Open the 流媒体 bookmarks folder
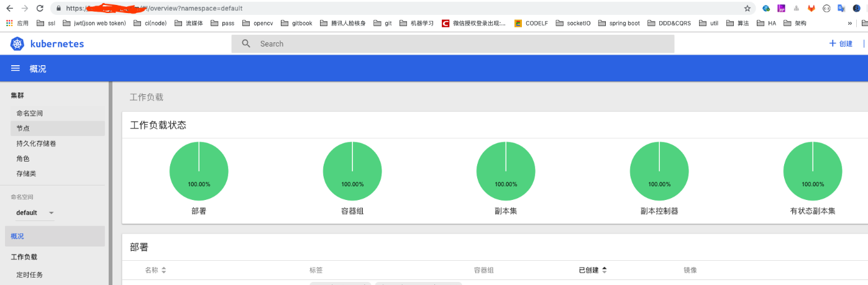The height and width of the screenshot is (285, 868). (188, 23)
